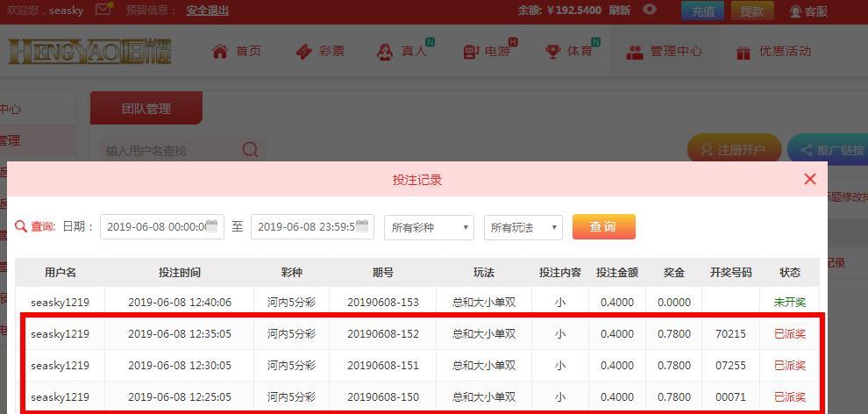Expand the 所有彩种 dropdown

tap(429, 227)
